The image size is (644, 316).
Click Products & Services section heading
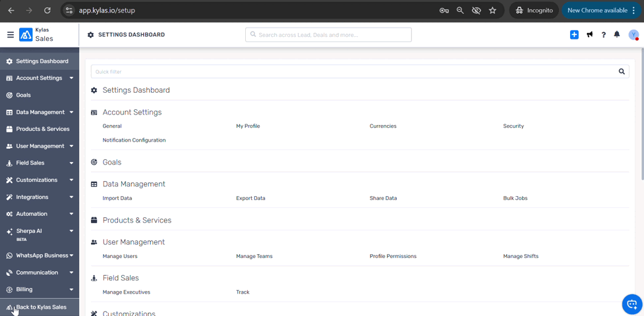click(136, 221)
